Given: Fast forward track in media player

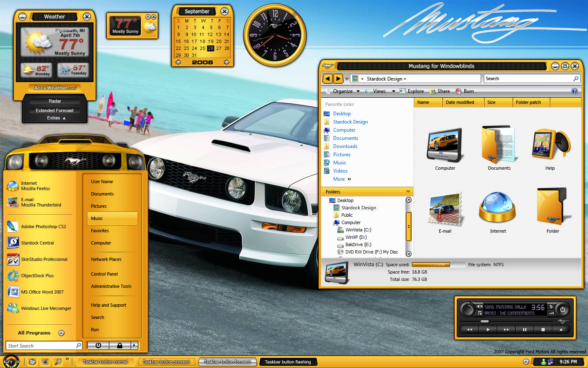Looking at the screenshot, I should click(x=506, y=330).
